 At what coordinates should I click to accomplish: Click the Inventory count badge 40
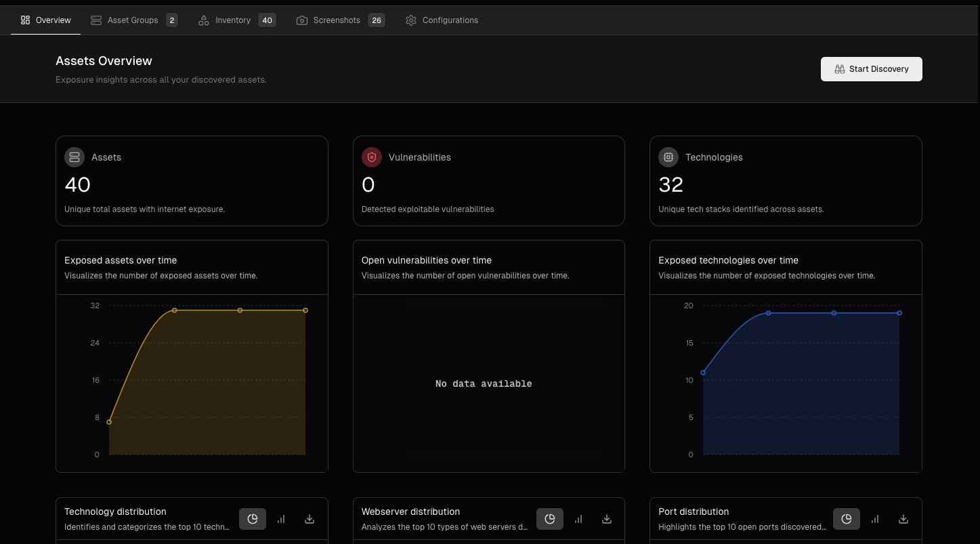268,20
